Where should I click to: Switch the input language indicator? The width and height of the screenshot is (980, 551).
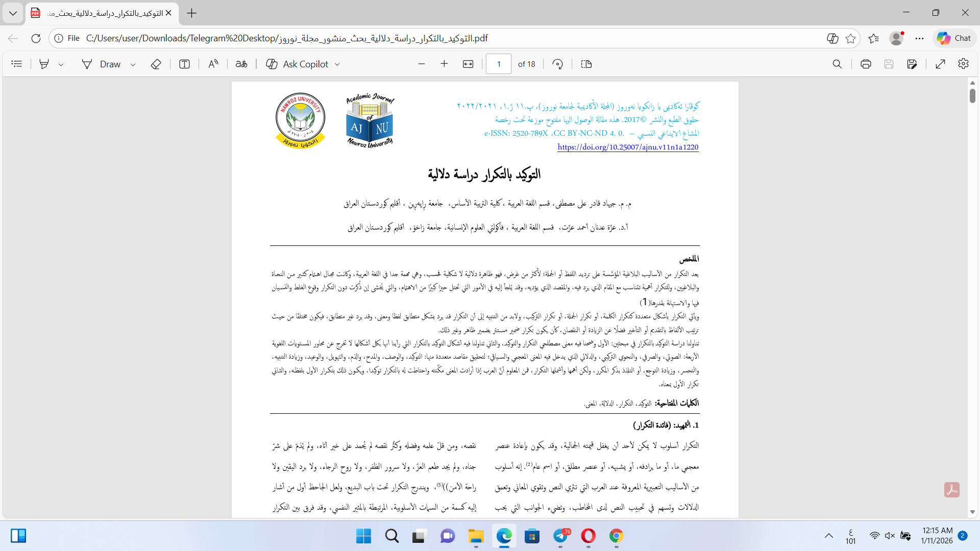[x=850, y=536]
